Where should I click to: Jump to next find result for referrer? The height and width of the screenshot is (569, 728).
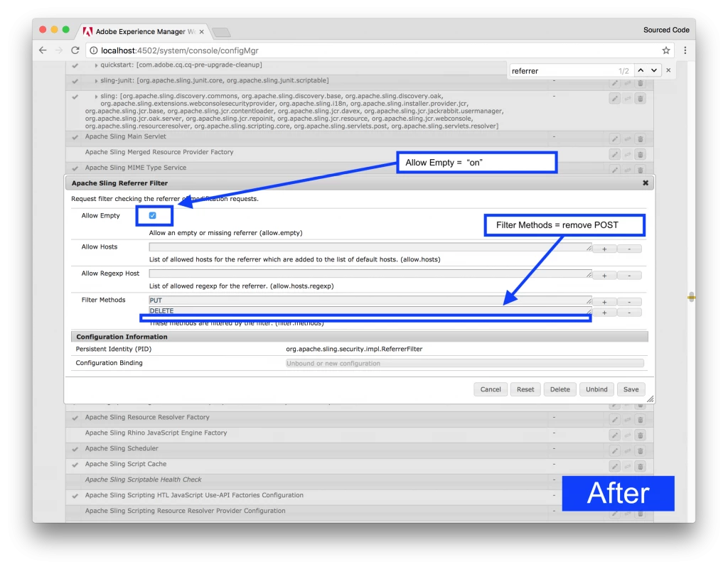[x=654, y=70]
